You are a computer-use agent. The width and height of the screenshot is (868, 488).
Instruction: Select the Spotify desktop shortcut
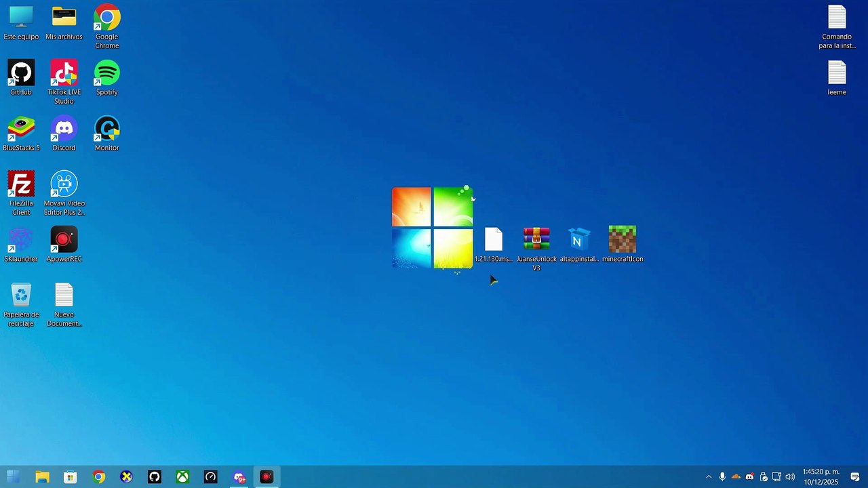(106, 78)
